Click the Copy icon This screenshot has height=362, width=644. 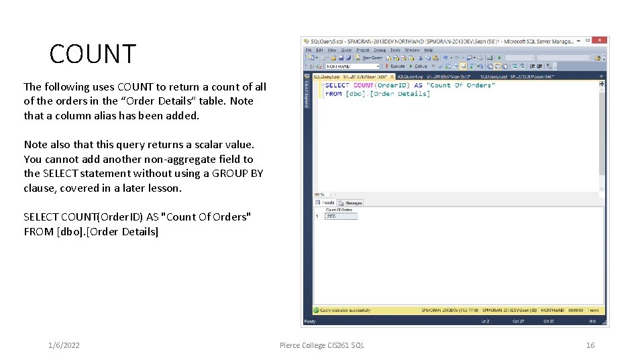point(429,58)
